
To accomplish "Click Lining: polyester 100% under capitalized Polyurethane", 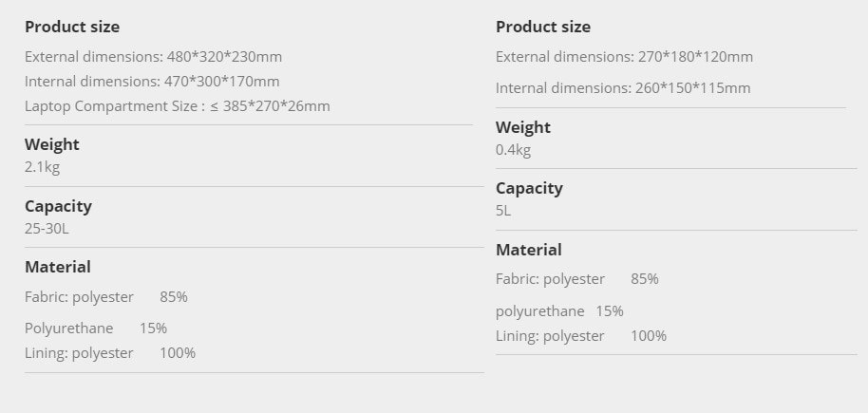I will point(110,353).
